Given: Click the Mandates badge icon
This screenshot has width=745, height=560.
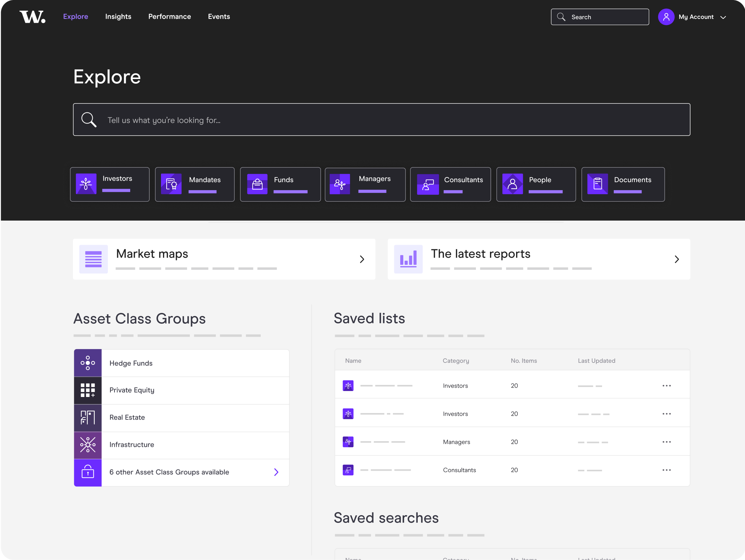Looking at the screenshot, I should pos(171,184).
